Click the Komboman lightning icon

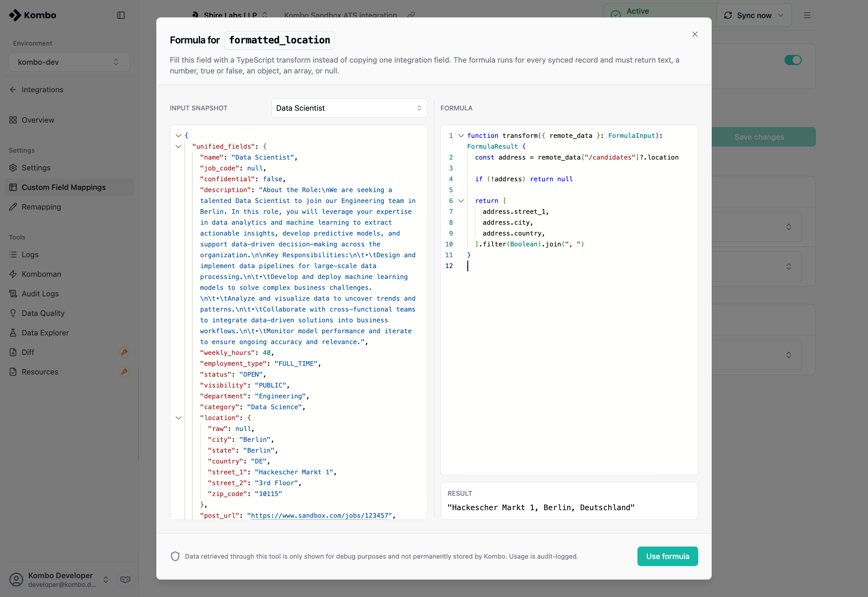13,274
